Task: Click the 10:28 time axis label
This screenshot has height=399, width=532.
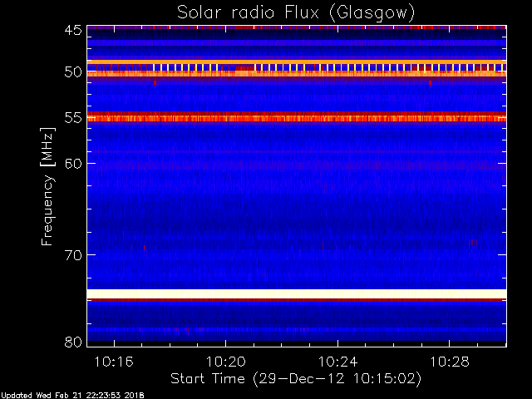Action: (450, 362)
